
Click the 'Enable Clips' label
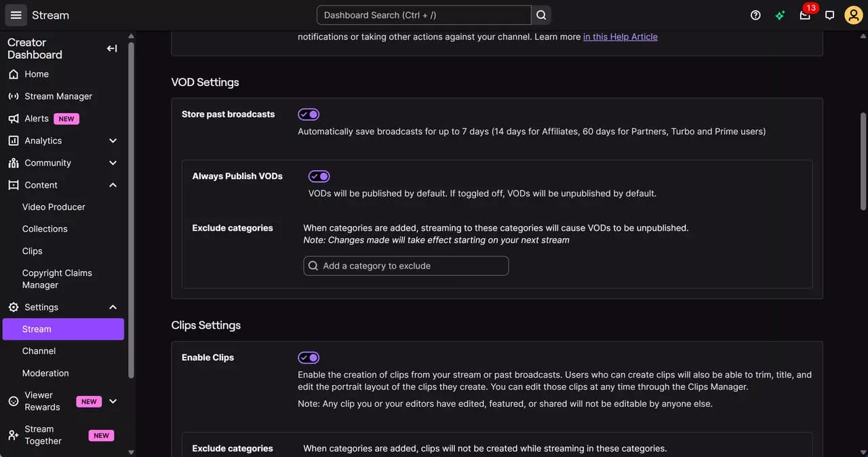[208, 357]
